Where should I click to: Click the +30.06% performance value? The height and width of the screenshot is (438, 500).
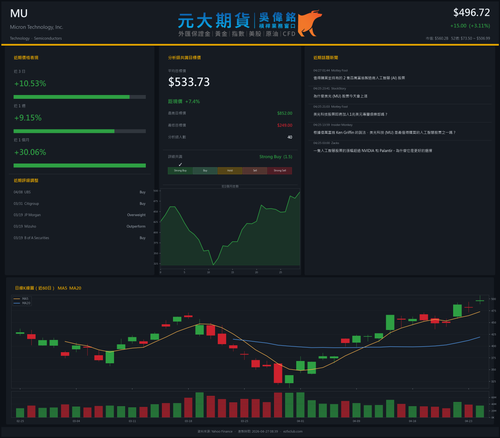coord(30,152)
